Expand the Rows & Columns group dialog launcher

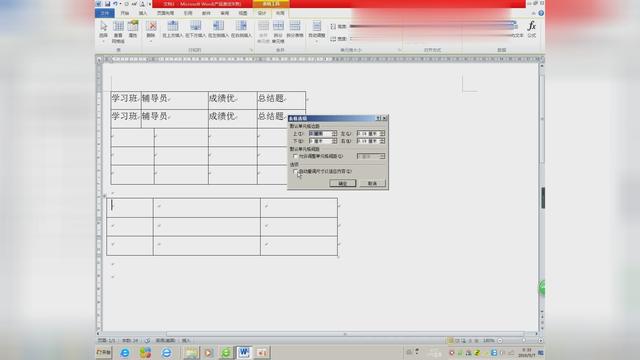pos(251,50)
